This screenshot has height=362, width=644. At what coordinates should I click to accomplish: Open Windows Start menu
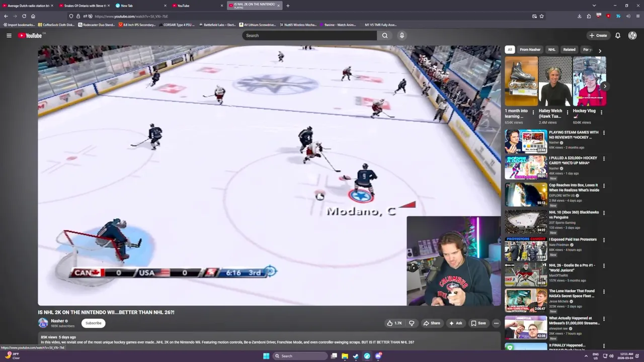click(266, 356)
